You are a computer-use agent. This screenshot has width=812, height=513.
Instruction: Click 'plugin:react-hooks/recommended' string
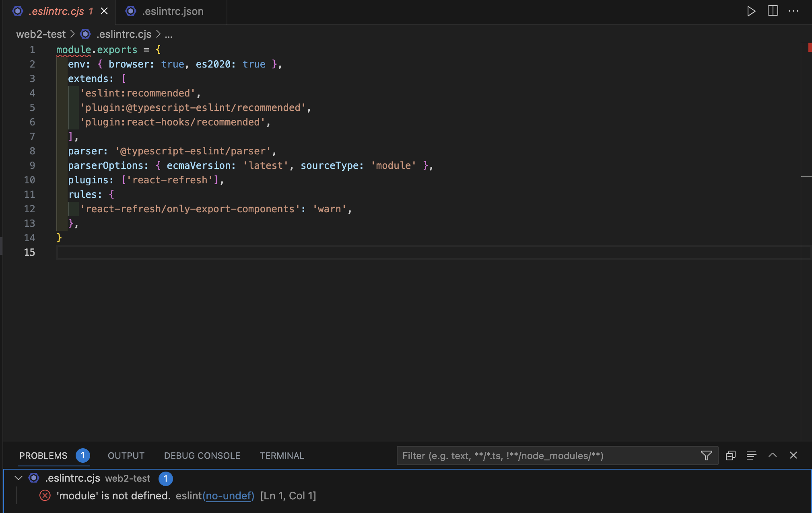173,122
